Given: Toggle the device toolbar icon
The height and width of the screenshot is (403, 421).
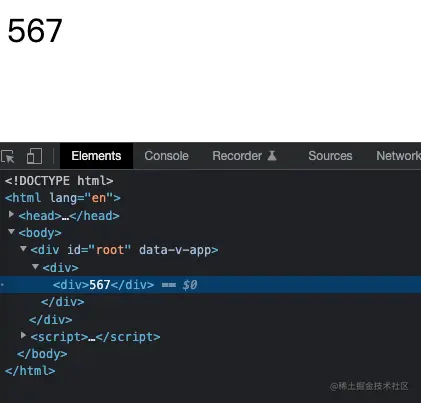Looking at the screenshot, I should 34,156.
